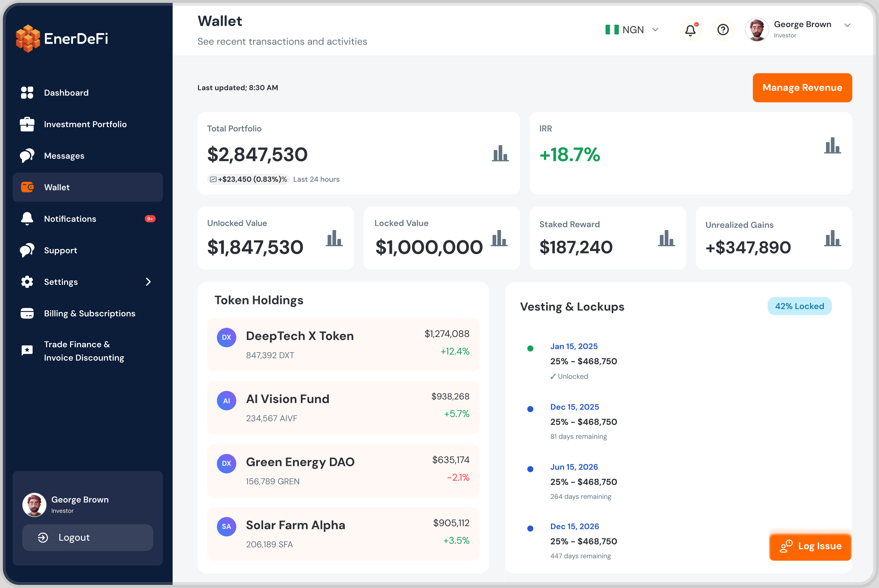Click the Logout button
879x588 pixels.
88,537
